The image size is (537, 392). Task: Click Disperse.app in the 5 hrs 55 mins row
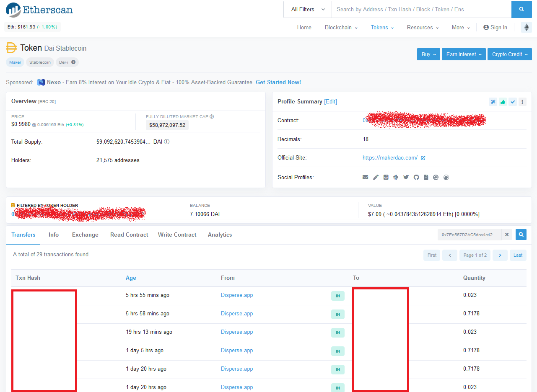(237, 295)
